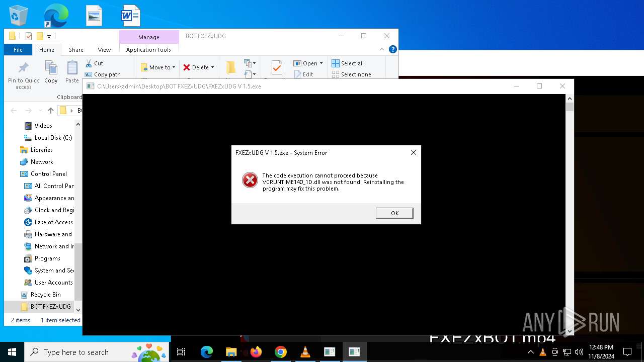This screenshot has width=644, height=362.
Task: Open Microsoft Edge desktop shortcut
Action: tap(55, 16)
